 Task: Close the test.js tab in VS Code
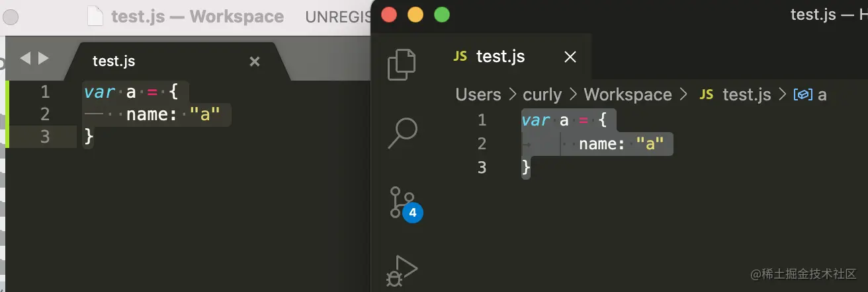(570, 57)
